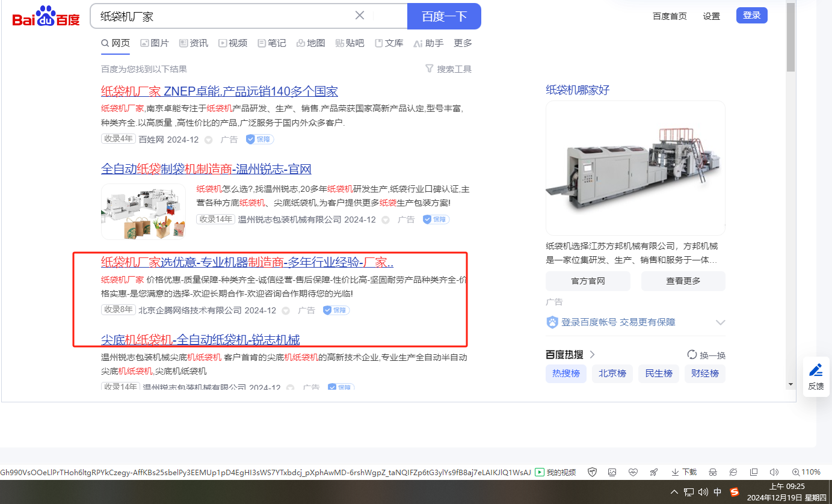The width and height of the screenshot is (832, 504).
Task: Click the volume icon in system tray
Action: coord(703,492)
